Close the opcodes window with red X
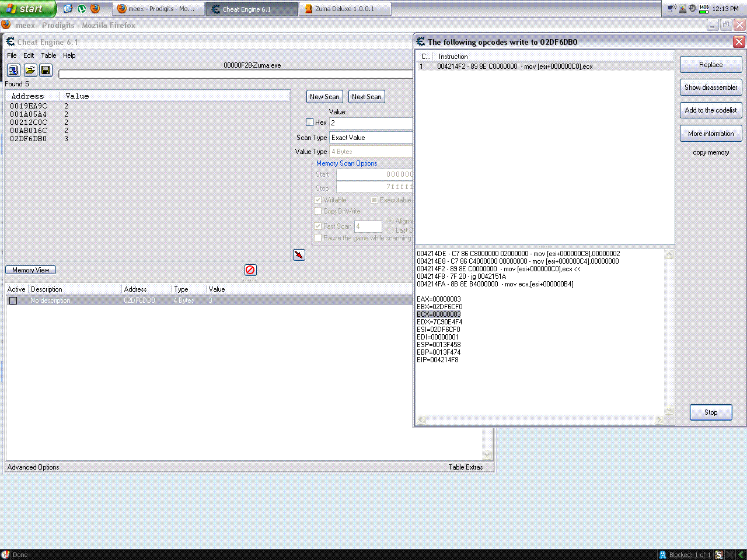This screenshot has height=560, width=747. pos(739,41)
